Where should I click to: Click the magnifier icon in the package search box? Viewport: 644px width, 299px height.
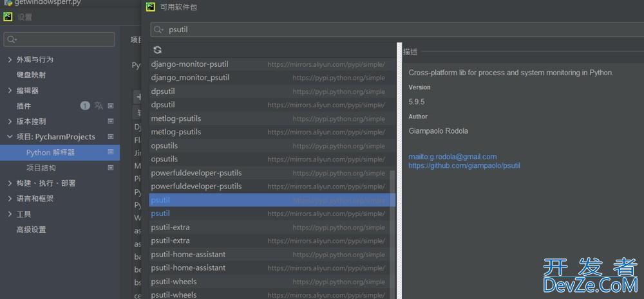click(159, 30)
